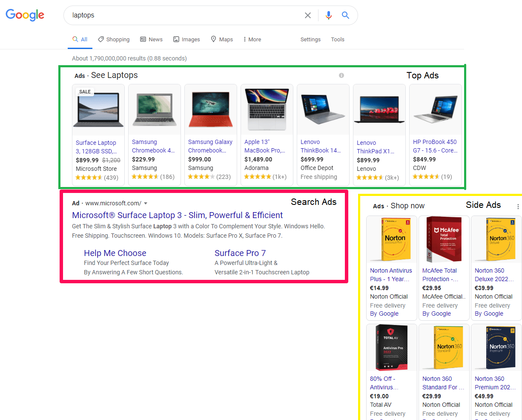Click the Office Depot seller name
The width and height of the screenshot is (522, 420).
point(317,168)
